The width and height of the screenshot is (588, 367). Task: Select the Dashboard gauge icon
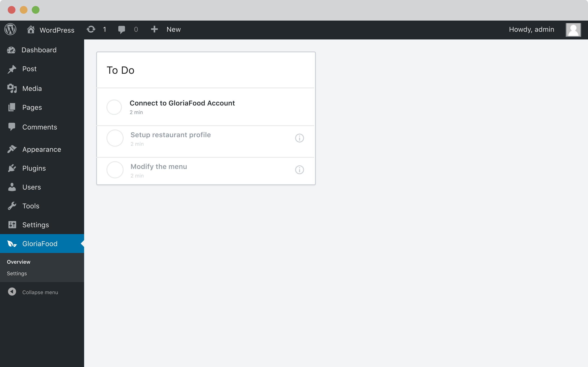12,50
